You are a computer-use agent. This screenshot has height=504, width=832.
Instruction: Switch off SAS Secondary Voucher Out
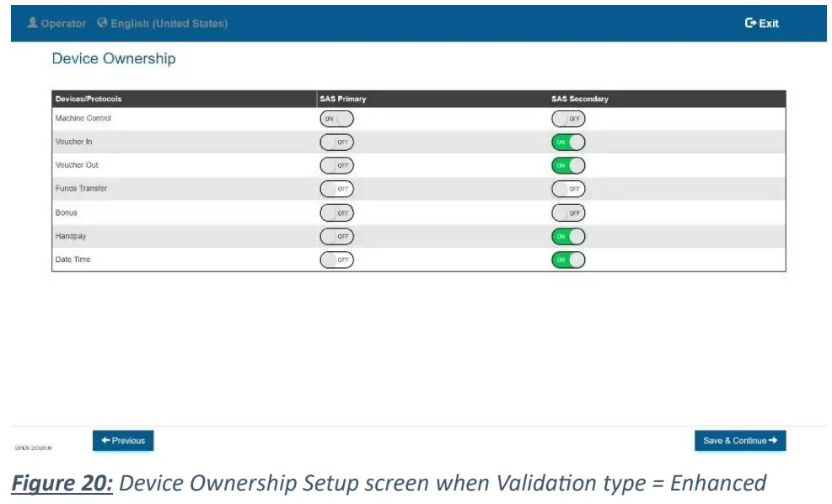point(568,166)
